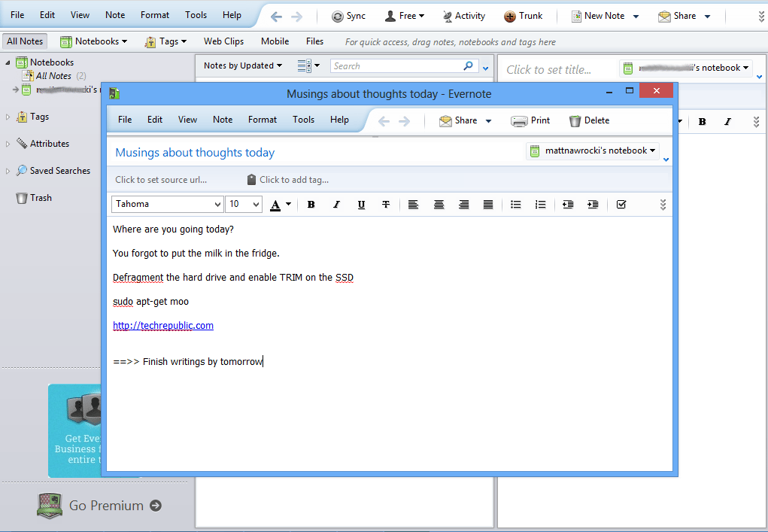The height and width of the screenshot is (532, 768).
Task: Go forward using main window forward arrow
Action: (297, 17)
